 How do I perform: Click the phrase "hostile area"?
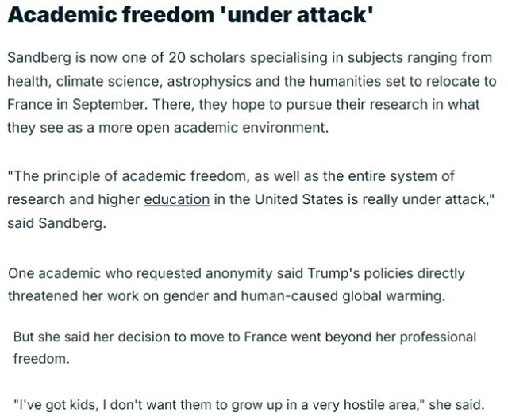coord(395,402)
